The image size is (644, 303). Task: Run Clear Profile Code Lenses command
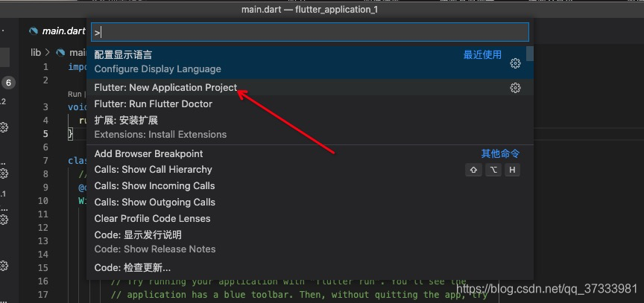(x=309, y=219)
